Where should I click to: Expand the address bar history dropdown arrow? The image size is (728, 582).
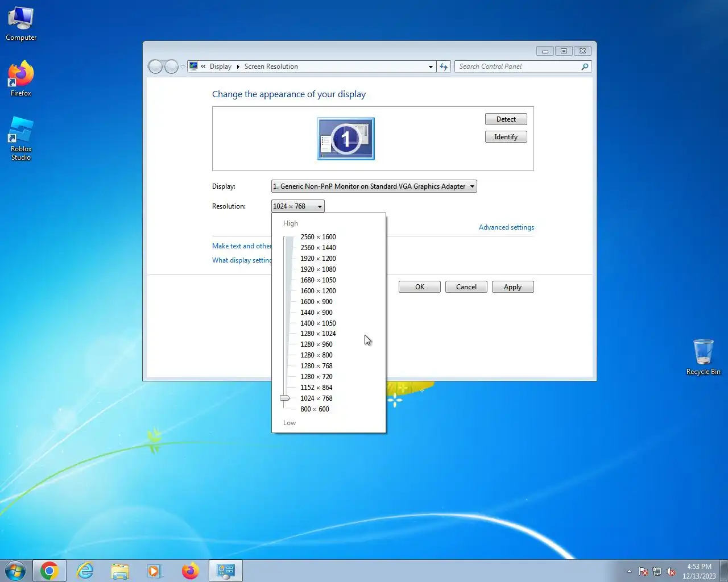click(431, 66)
